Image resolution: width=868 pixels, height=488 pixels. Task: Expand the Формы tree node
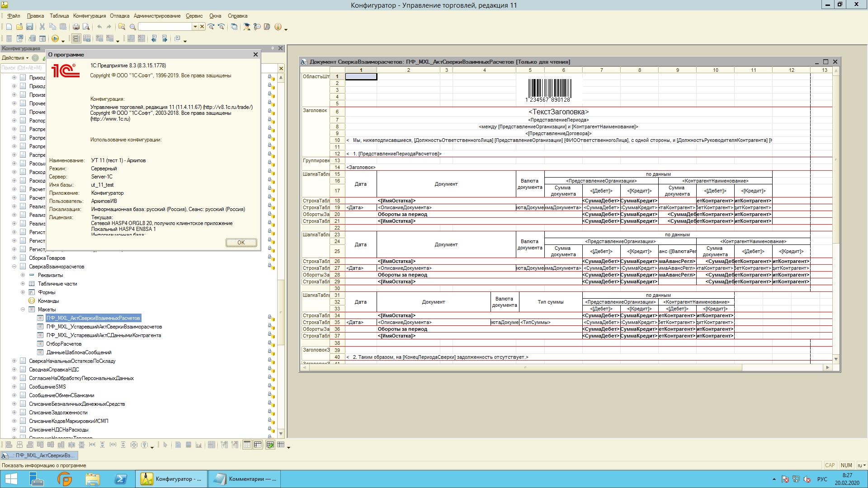click(23, 292)
